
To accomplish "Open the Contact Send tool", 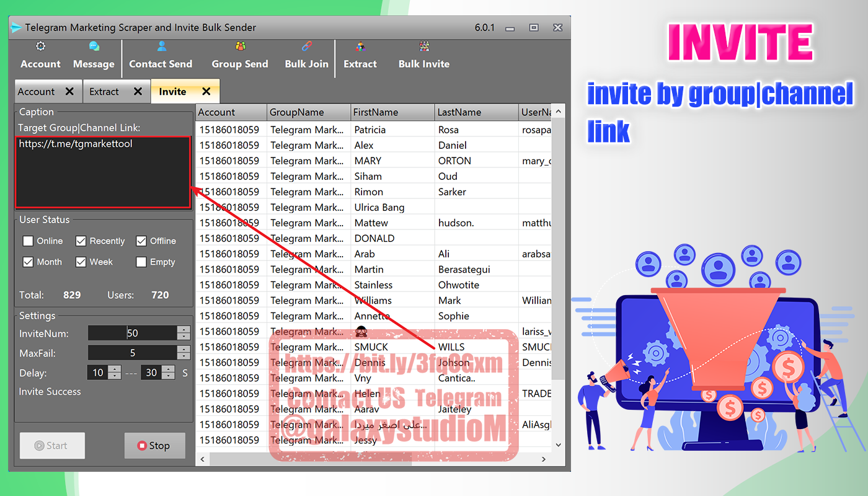I will point(161,56).
